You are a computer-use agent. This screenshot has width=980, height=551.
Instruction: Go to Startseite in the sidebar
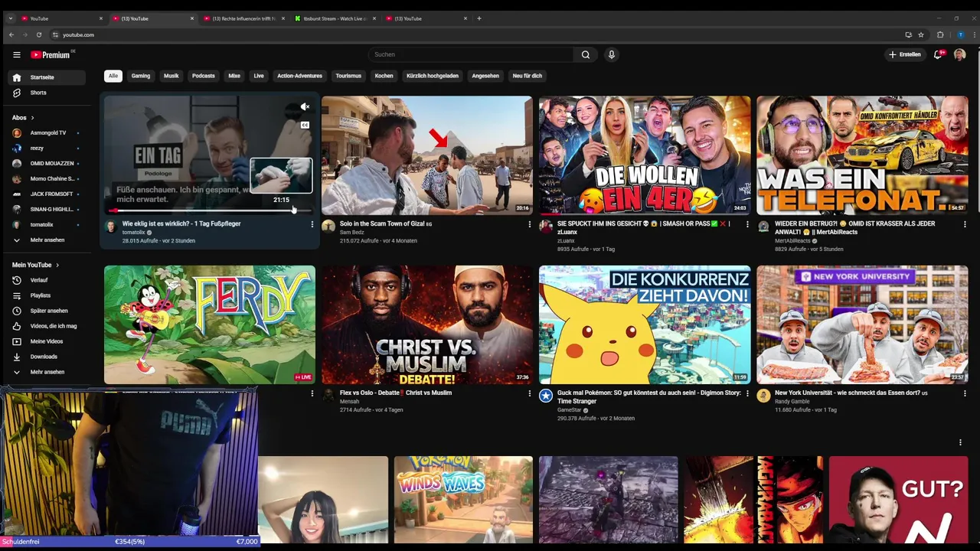pyautogui.click(x=47, y=77)
